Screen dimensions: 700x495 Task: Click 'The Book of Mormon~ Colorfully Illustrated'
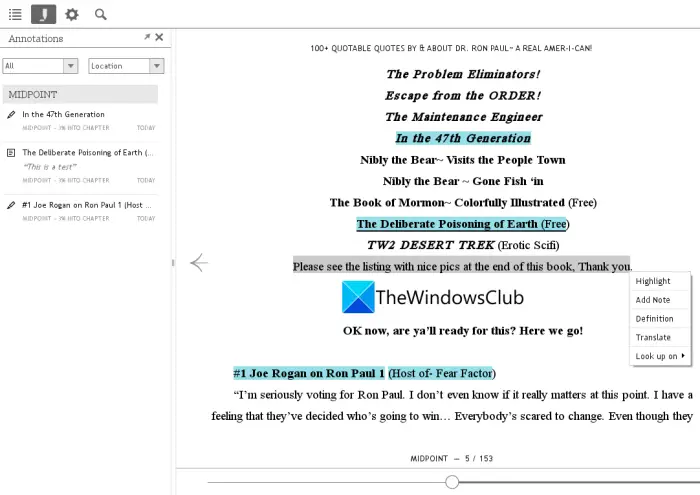[x=447, y=203]
